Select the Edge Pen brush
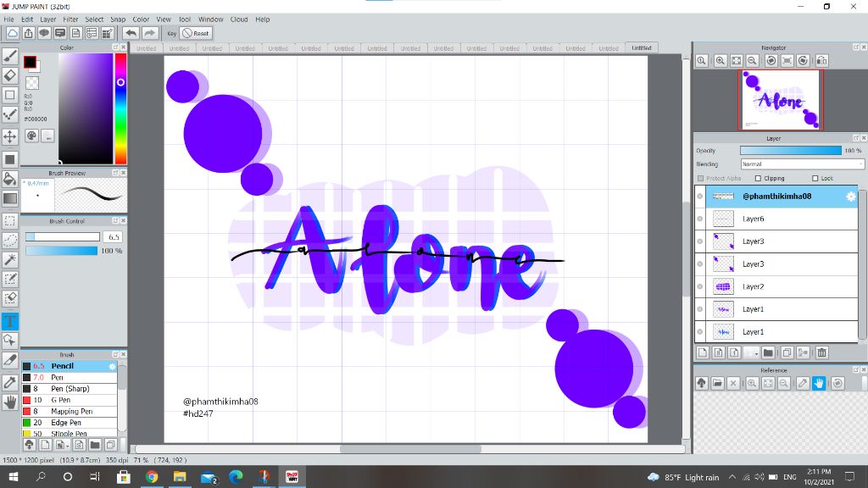The height and width of the screenshot is (488, 868). pyautogui.click(x=70, y=423)
